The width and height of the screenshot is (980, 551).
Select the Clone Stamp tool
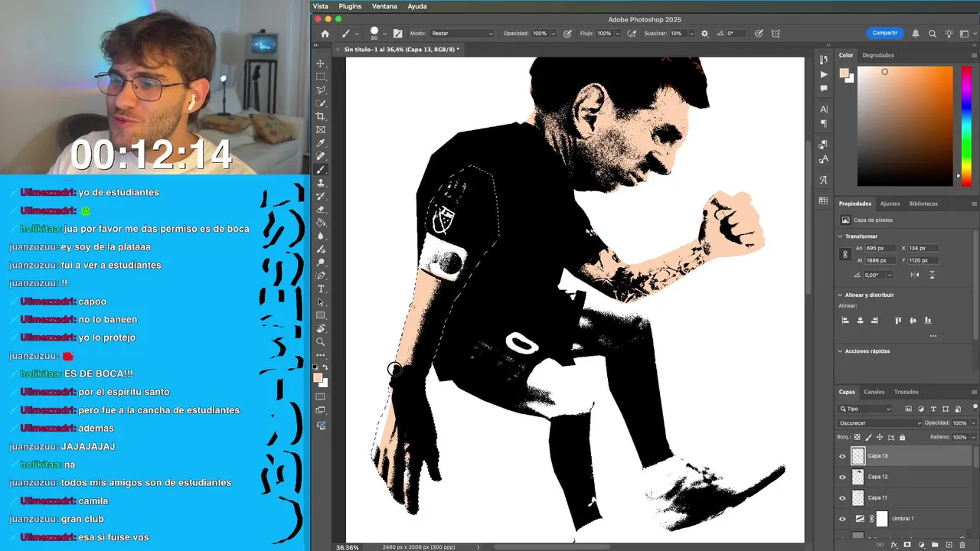pyautogui.click(x=321, y=183)
